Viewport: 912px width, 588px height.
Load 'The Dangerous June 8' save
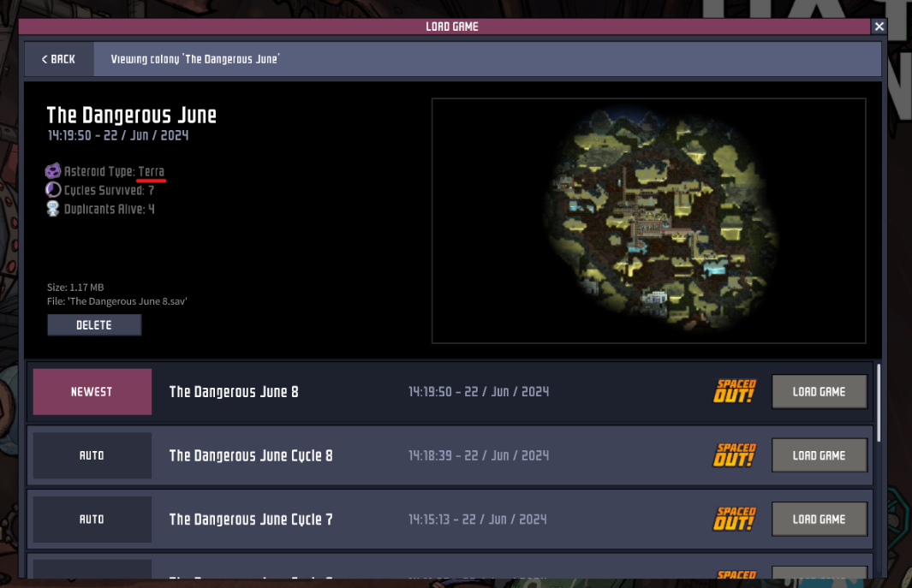pos(819,392)
